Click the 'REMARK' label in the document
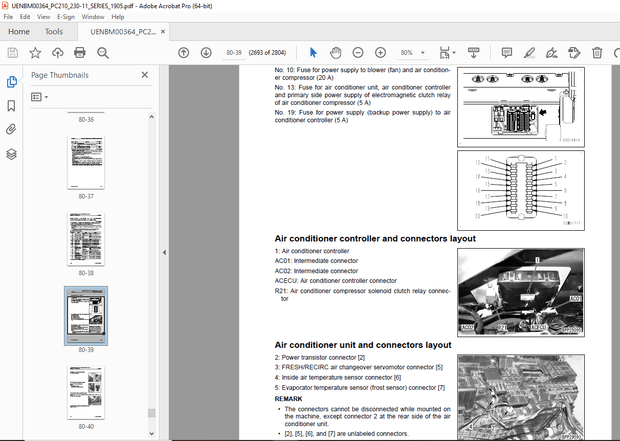Viewport: 620px width, 441px height. pyautogui.click(x=288, y=399)
